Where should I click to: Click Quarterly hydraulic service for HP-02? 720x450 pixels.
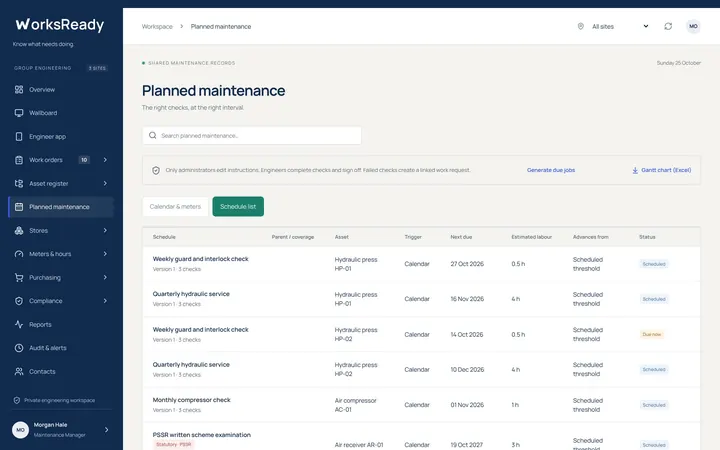pos(191,365)
